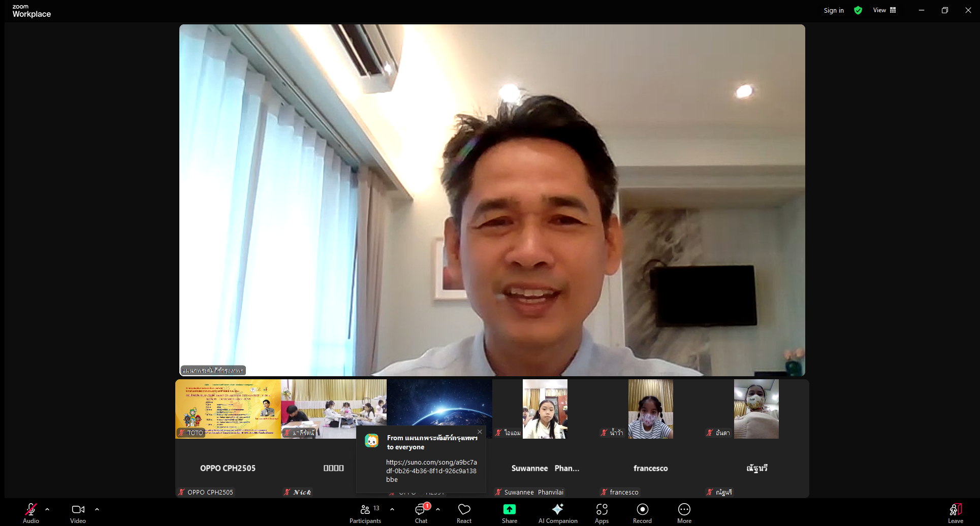Open the suno.com song link
Image resolution: width=980 pixels, height=526 pixels.
tap(431, 471)
